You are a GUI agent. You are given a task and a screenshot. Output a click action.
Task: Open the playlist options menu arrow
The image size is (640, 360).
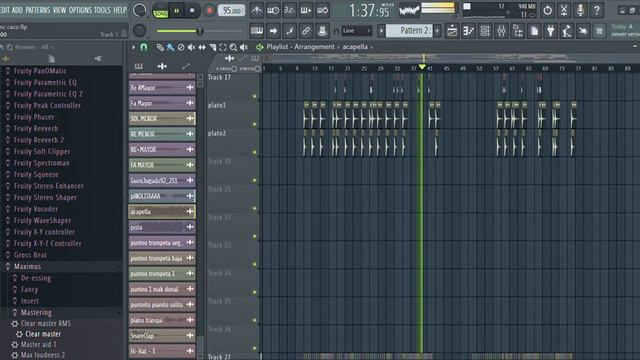coord(133,47)
